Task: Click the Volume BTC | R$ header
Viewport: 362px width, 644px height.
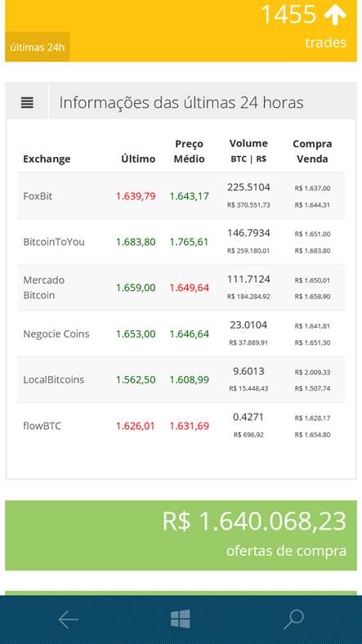Action: [248, 150]
